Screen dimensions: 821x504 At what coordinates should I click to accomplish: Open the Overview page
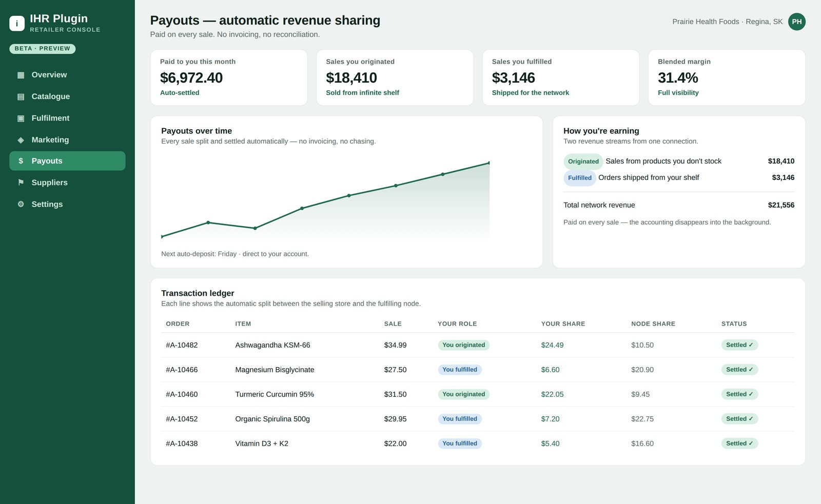coord(67,75)
